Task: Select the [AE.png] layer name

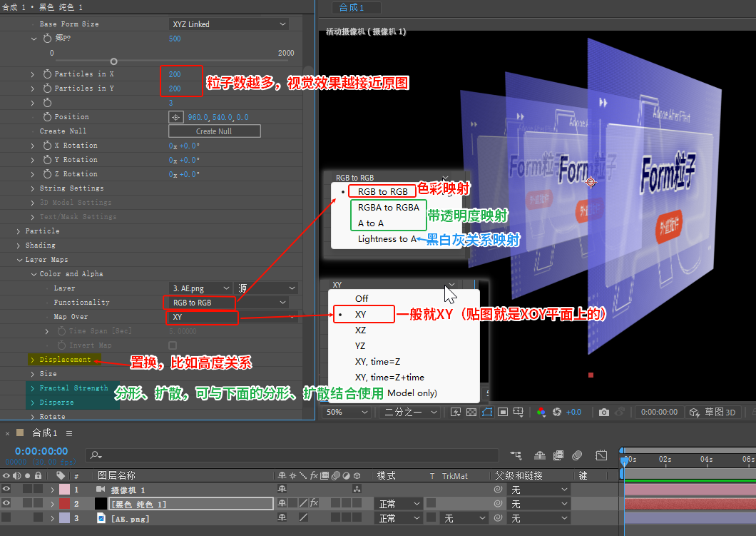Action: pos(131,519)
